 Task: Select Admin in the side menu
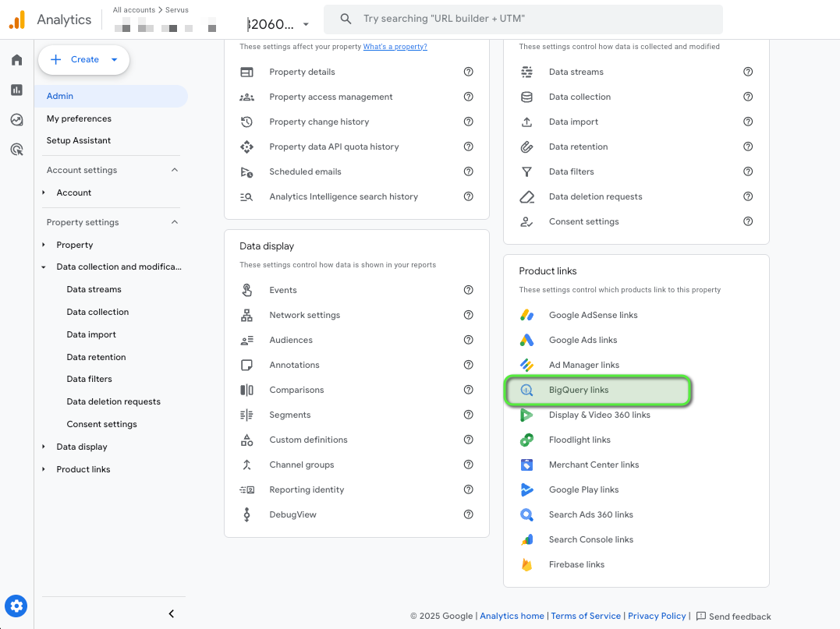[x=111, y=97]
